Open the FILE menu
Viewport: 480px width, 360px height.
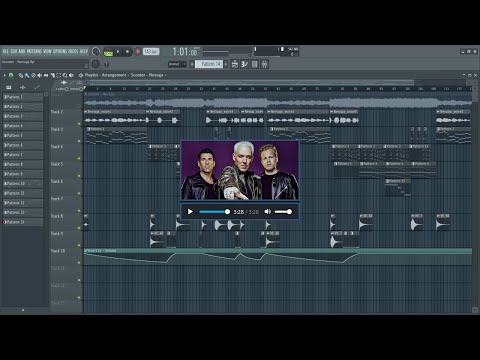(x=6, y=51)
